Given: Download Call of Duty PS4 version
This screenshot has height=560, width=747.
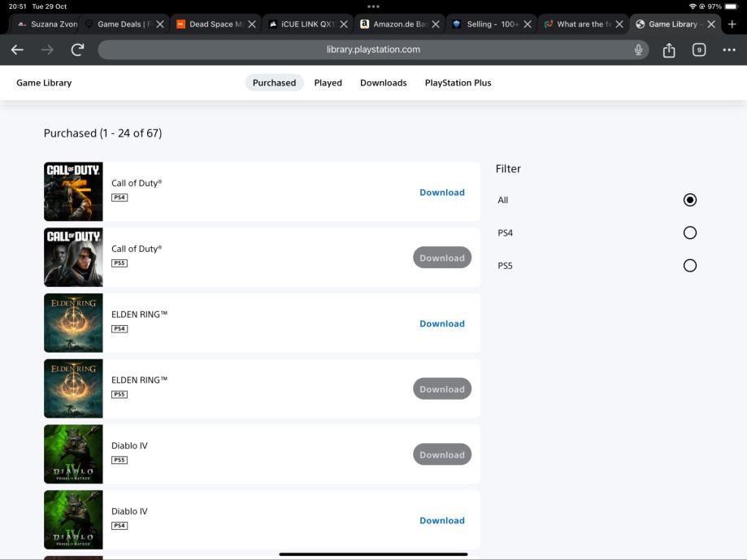Looking at the screenshot, I should 442,193.
